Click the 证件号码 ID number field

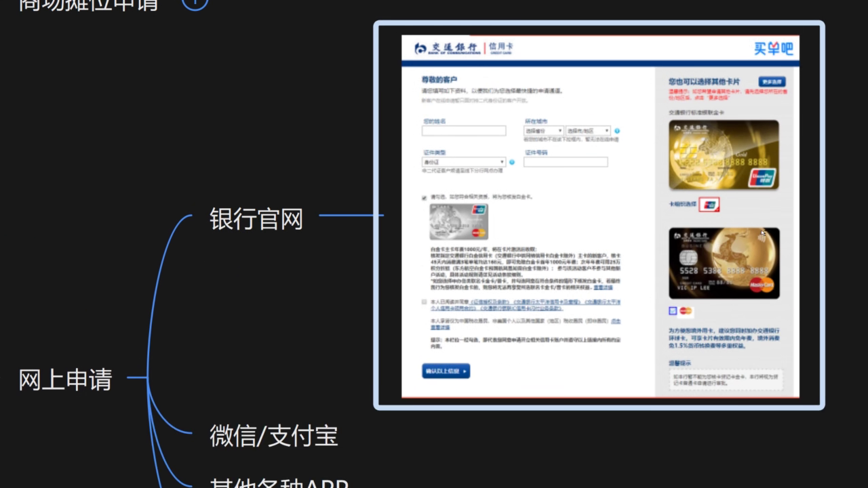click(x=565, y=163)
